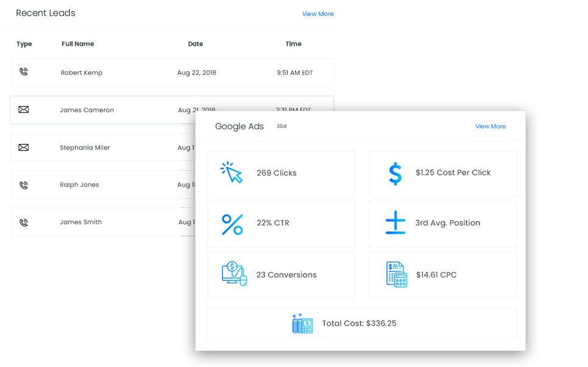The image size is (588, 367).
Task: Click the 30d period badge
Action: (x=282, y=126)
